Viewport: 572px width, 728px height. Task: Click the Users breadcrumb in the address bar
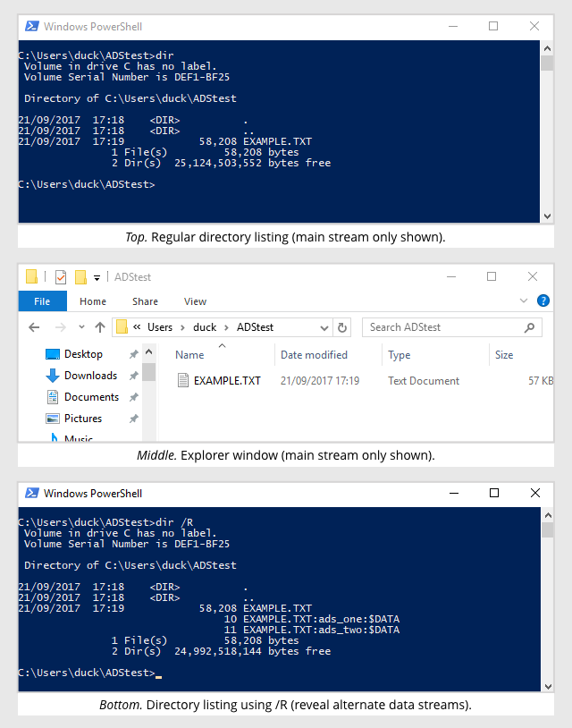(160, 327)
